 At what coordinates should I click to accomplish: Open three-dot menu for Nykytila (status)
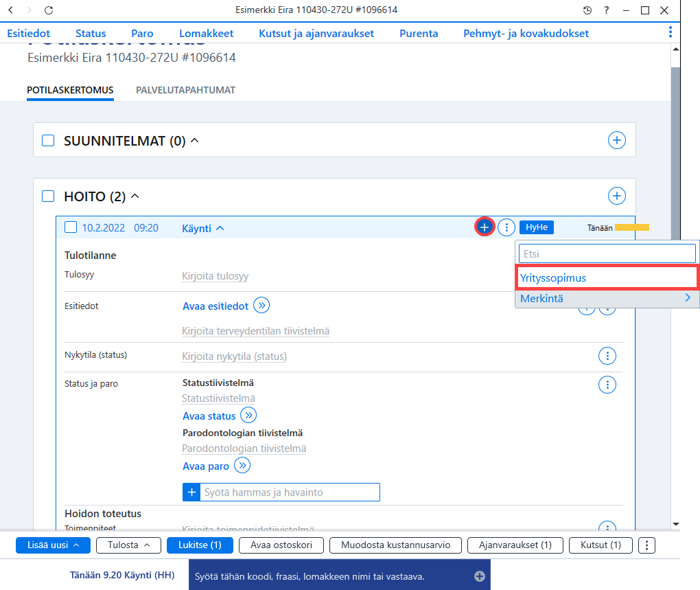[x=607, y=356]
